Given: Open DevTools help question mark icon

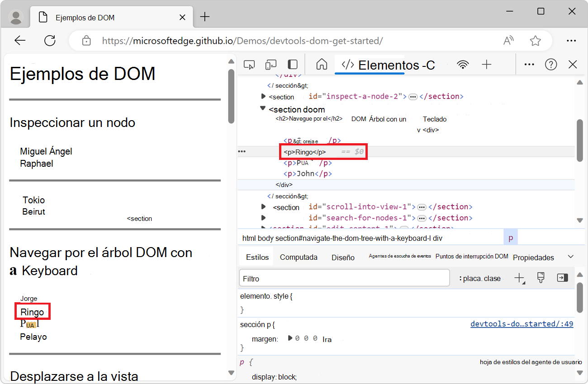Looking at the screenshot, I should pyautogui.click(x=551, y=65).
